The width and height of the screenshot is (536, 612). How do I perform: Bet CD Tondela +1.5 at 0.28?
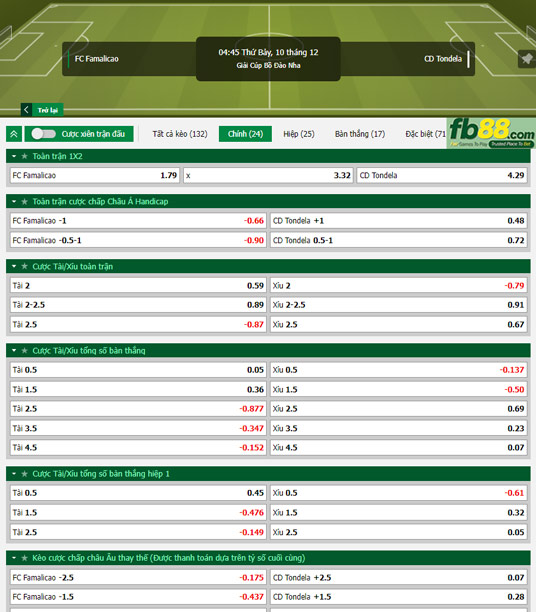398,597
